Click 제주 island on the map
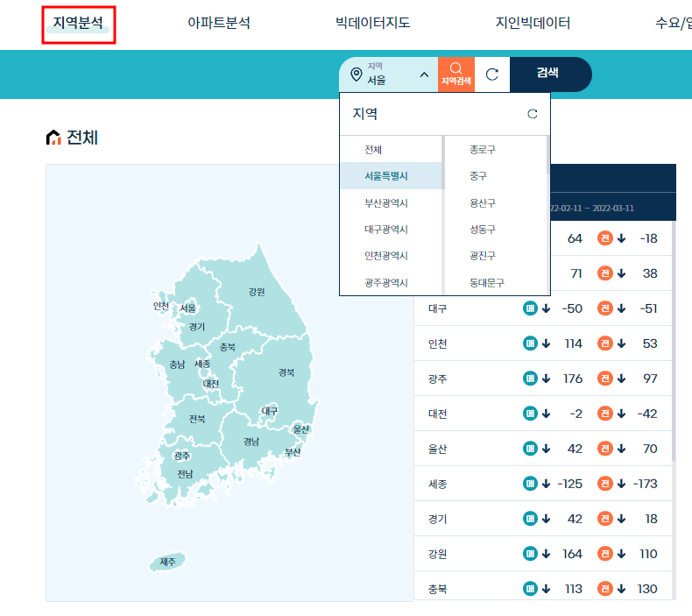 coord(167,562)
